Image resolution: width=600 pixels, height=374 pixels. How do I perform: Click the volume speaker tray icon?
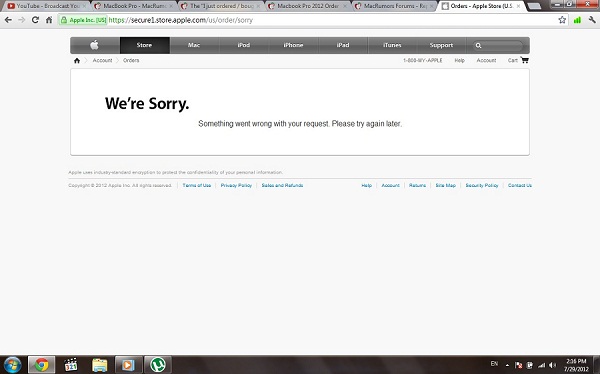point(553,365)
